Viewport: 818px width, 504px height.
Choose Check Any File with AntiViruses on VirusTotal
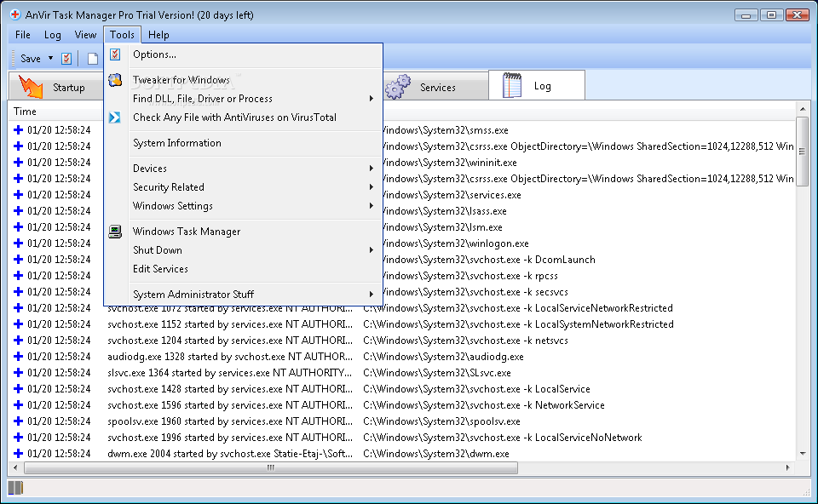[x=243, y=117]
